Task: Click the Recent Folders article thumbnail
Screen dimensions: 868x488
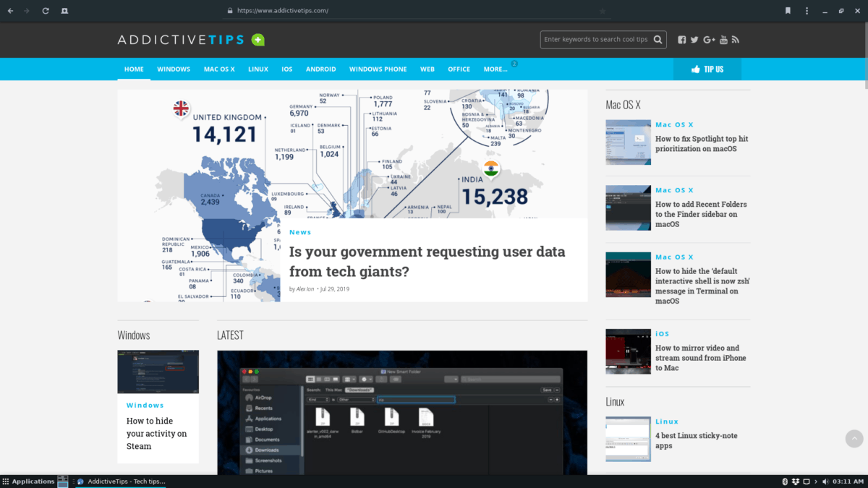Action: (x=629, y=208)
